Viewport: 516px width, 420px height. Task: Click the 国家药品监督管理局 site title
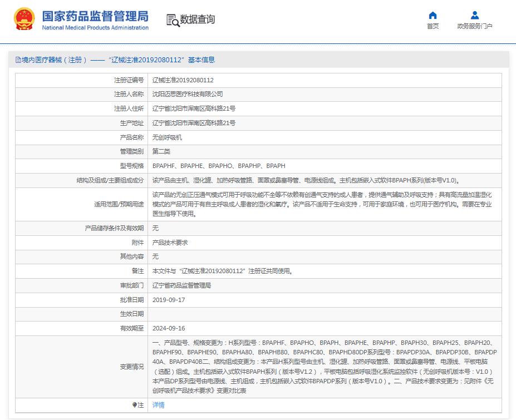coord(95,15)
